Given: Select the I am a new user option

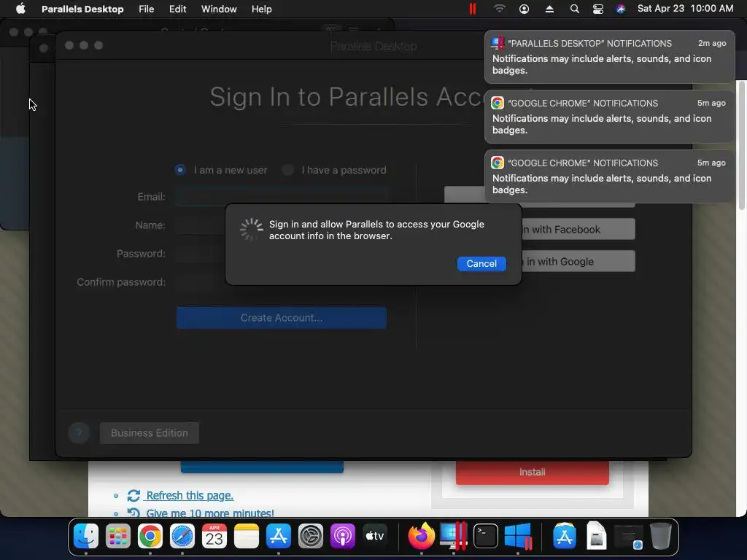Looking at the screenshot, I should [180, 170].
